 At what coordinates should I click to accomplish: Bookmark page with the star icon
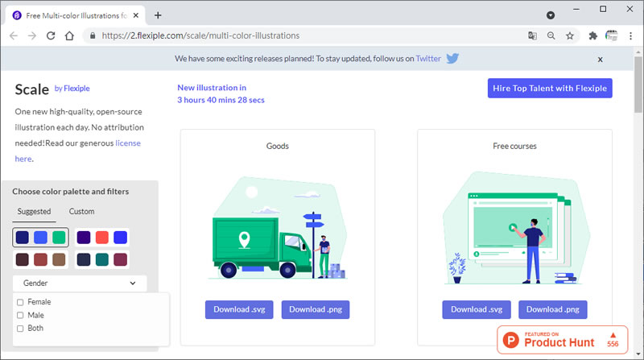pyautogui.click(x=570, y=35)
